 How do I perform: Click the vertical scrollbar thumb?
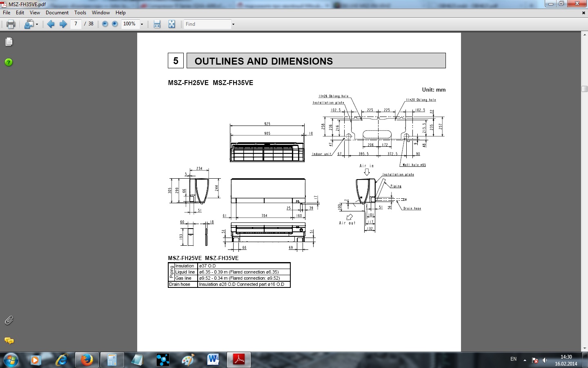coord(584,89)
